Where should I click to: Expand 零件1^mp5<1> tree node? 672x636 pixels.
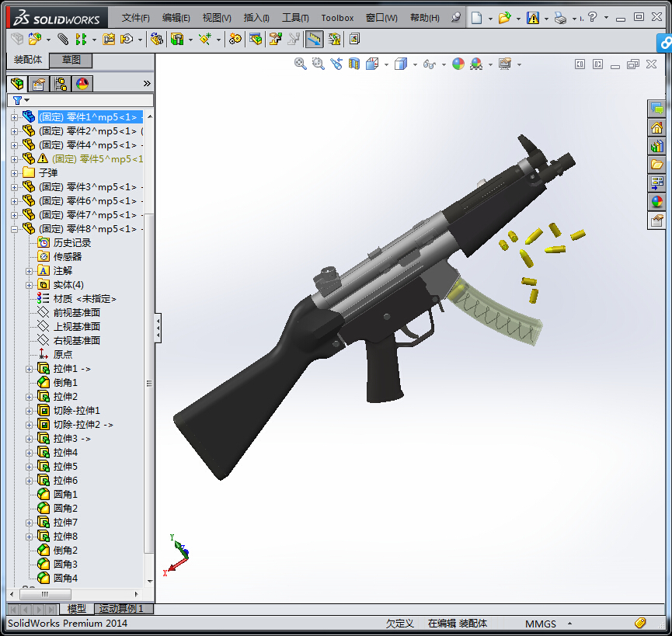[14, 117]
